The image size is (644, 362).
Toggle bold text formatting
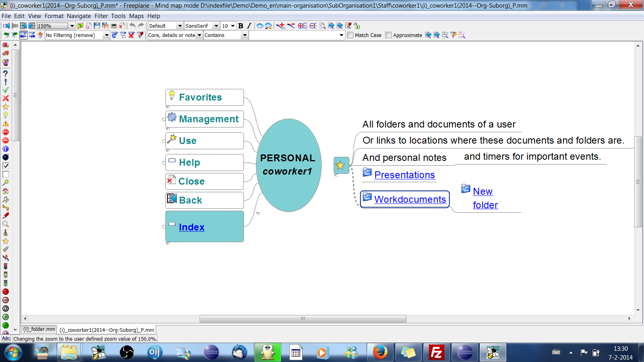[240, 25]
